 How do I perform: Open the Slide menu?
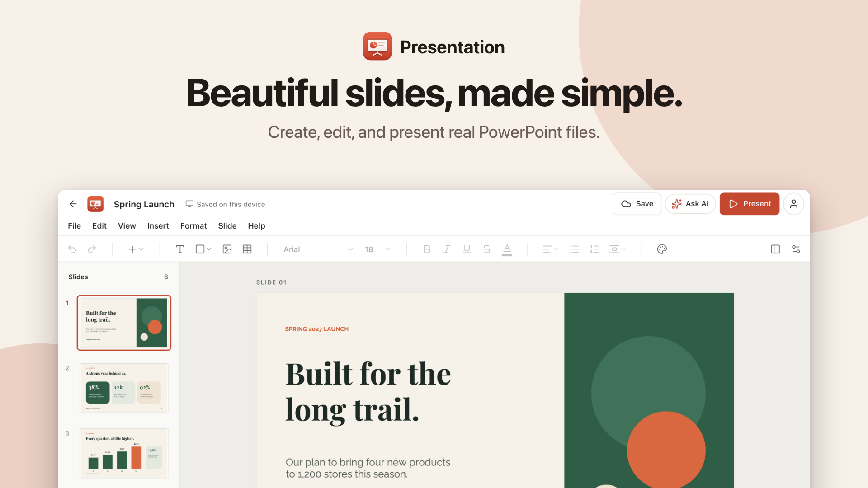pyautogui.click(x=227, y=225)
